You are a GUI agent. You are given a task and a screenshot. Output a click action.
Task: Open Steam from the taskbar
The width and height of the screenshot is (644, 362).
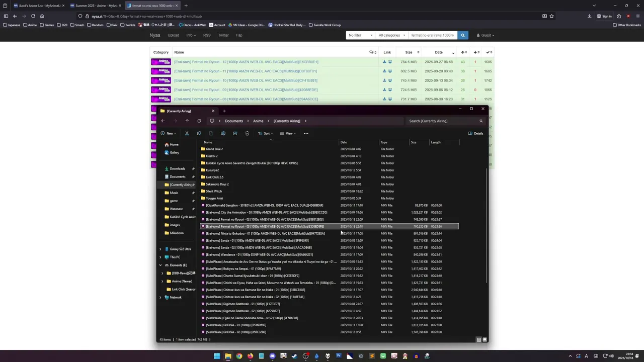[294, 356]
